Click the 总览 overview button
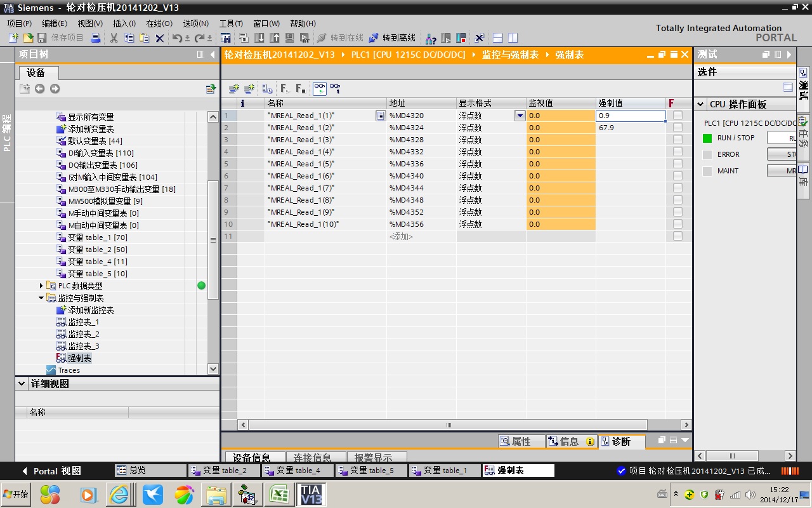The image size is (812, 508). coord(150,471)
